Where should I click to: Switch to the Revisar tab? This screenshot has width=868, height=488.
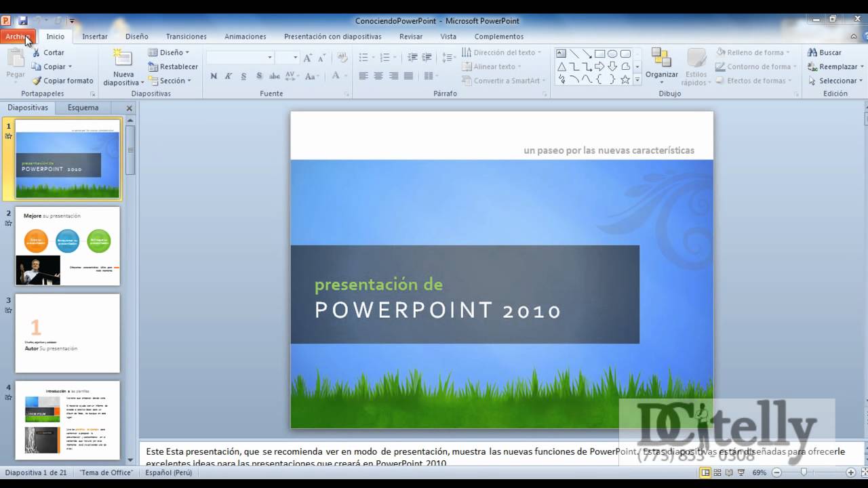click(x=411, y=37)
